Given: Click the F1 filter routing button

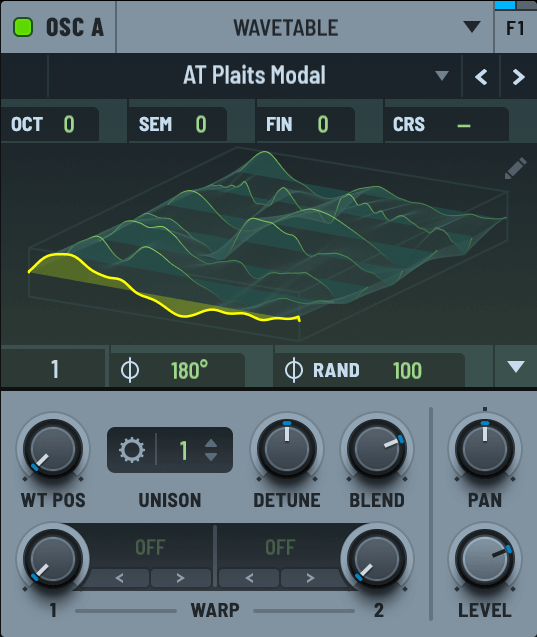Looking at the screenshot, I should (515, 28).
